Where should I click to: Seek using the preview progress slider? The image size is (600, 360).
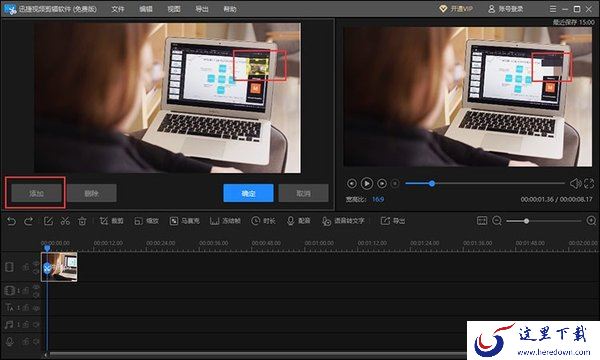tap(485, 184)
